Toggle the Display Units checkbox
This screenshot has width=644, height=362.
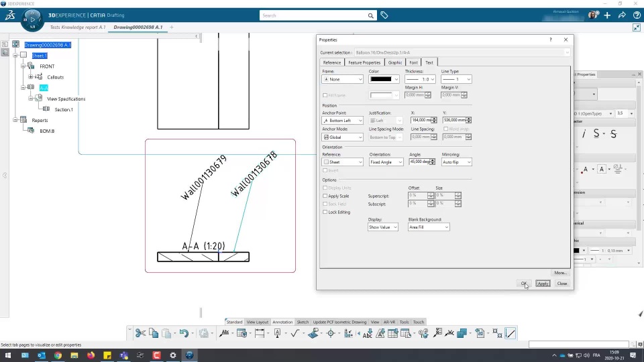(325, 188)
